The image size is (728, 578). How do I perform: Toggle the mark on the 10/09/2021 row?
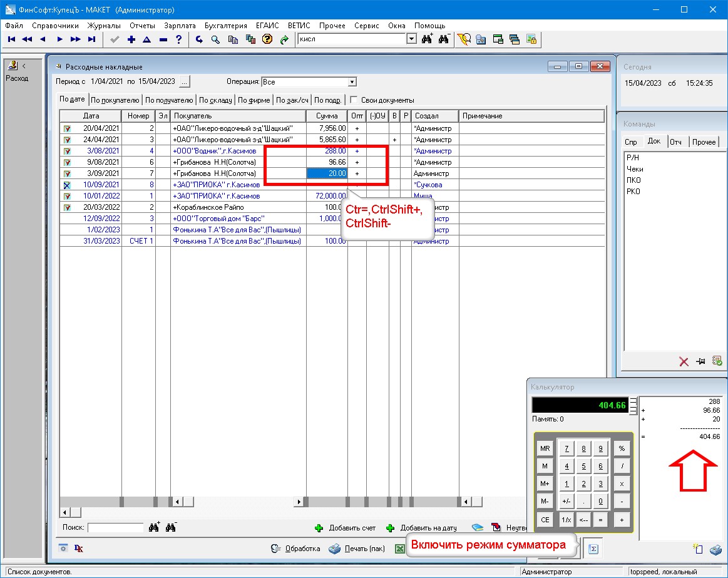[x=67, y=185]
